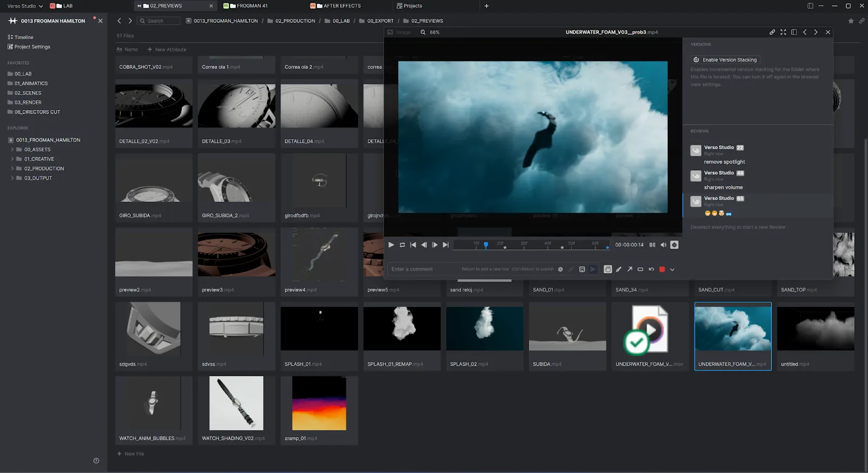Open the annotation options dropdown chevron
The width and height of the screenshot is (868, 473).
click(x=672, y=269)
